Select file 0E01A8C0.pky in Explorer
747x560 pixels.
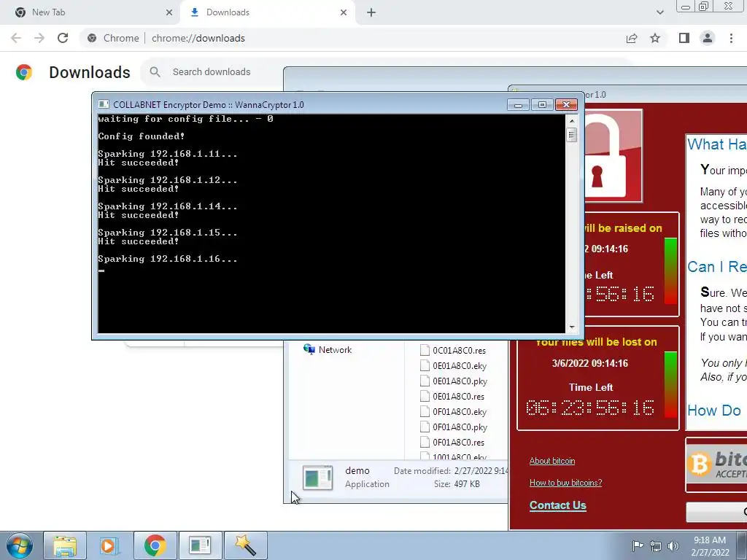[x=454, y=381]
